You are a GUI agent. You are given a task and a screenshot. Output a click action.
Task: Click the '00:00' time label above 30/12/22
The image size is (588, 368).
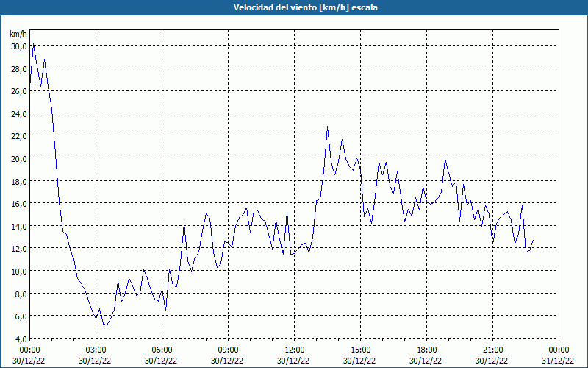click(29, 350)
